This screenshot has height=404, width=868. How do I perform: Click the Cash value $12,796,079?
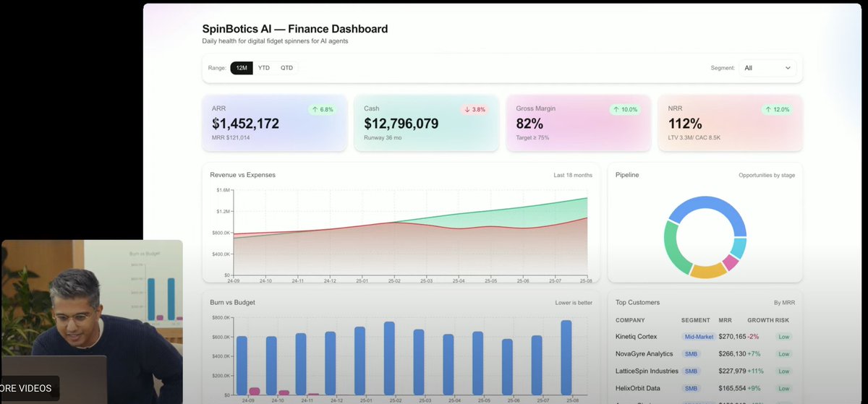click(401, 124)
